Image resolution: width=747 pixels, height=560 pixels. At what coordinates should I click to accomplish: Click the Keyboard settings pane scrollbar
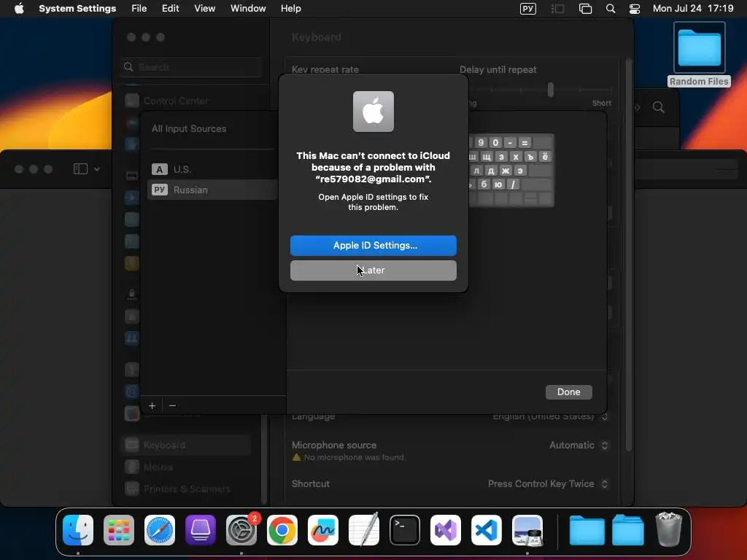(628, 254)
